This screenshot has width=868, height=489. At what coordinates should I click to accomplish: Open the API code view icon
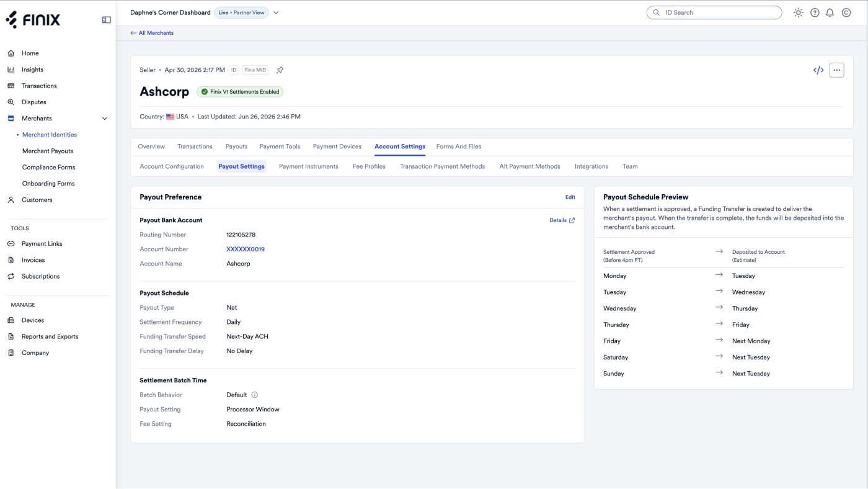click(x=818, y=70)
